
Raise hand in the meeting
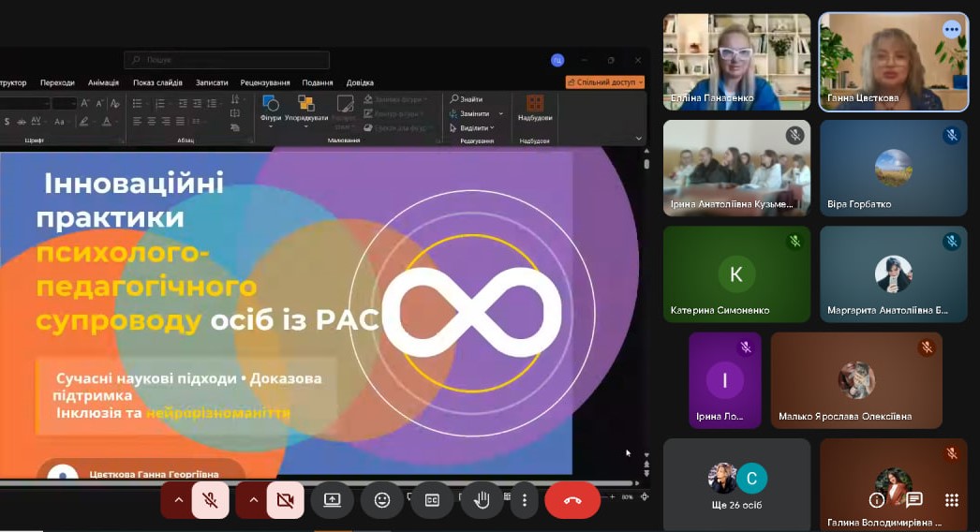pyautogui.click(x=482, y=500)
